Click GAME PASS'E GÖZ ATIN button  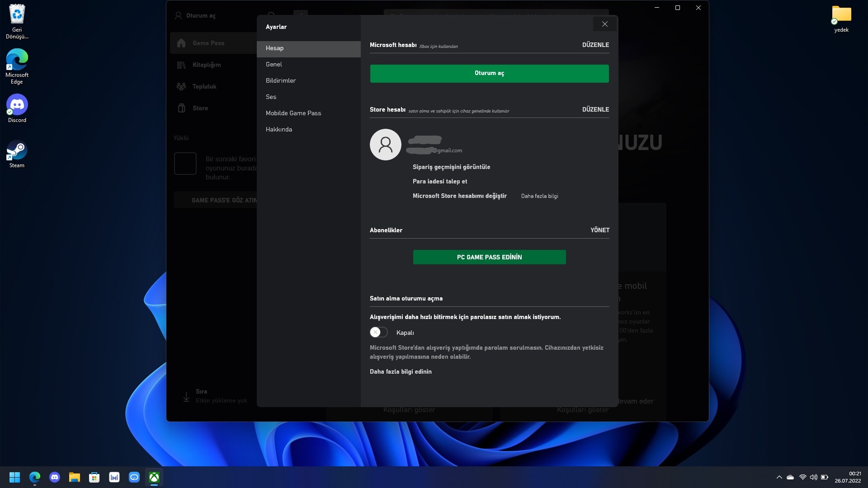(x=215, y=200)
